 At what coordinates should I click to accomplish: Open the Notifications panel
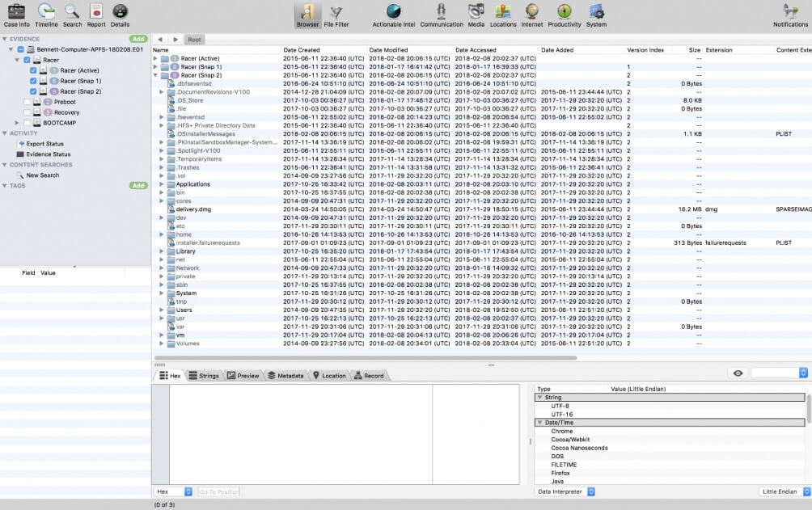789,12
